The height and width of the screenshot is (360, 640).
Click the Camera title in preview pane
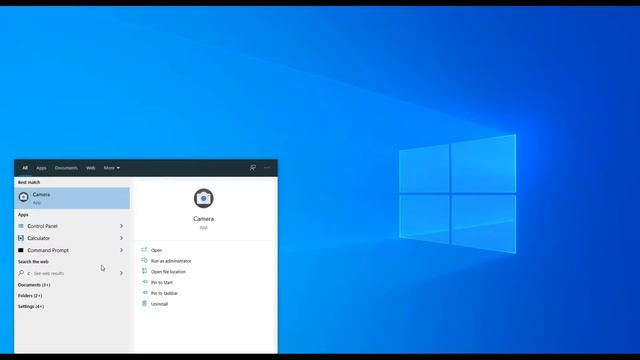pos(203,219)
